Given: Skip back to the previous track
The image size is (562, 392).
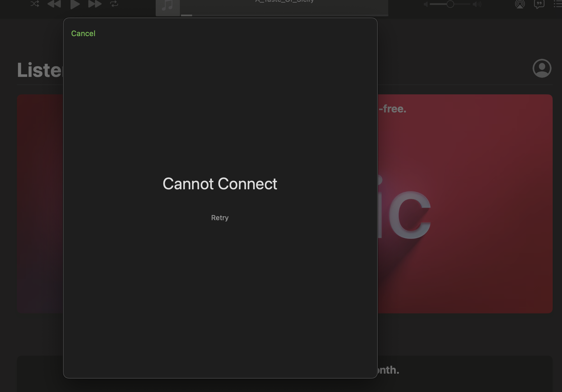Looking at the screenshot, I should click(54, 4).
